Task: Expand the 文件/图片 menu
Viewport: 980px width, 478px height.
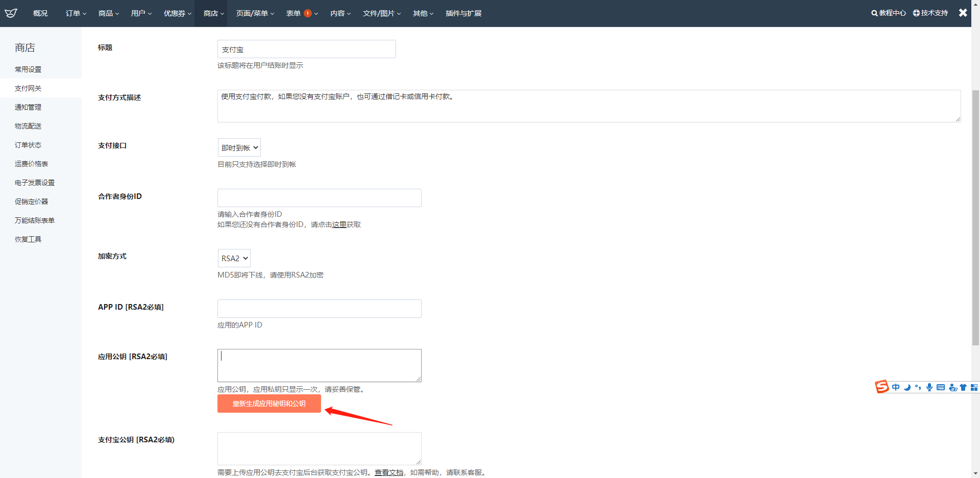Action: point(382,13)
